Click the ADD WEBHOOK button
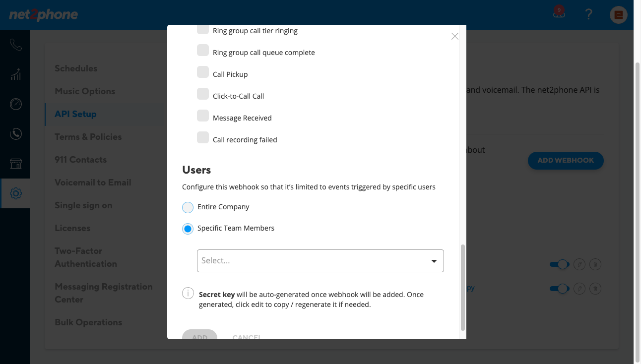The width and height of the screenshot is (641, 364). [x=566, y=161]
